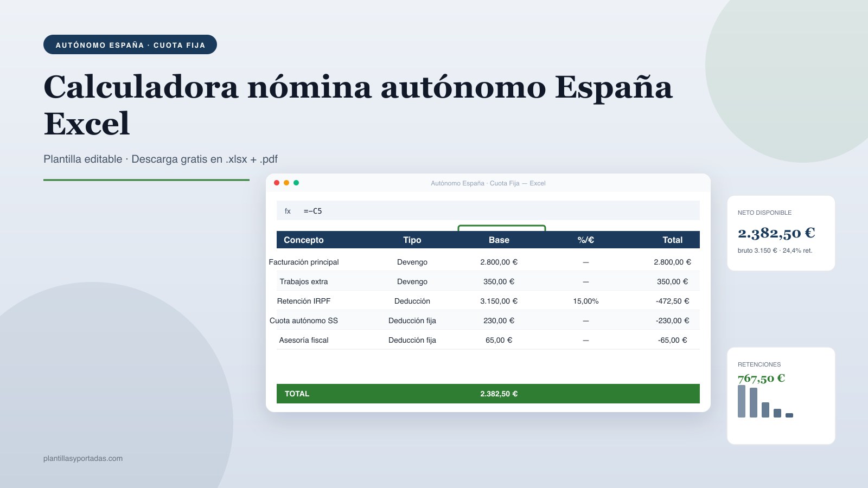Click the Neto disponible 2.382,50 € figure
The height and width of the screenshot is (488, 868).
tap(776, 233)
